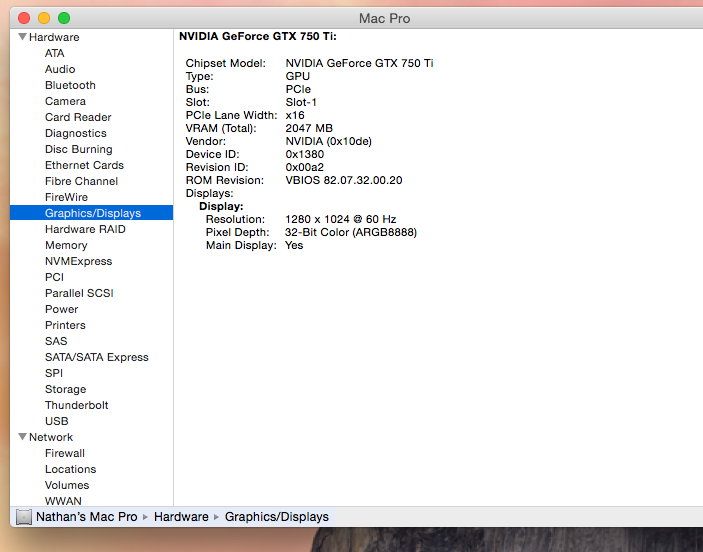
Task: Open the SAS entry
Action: 56,341
